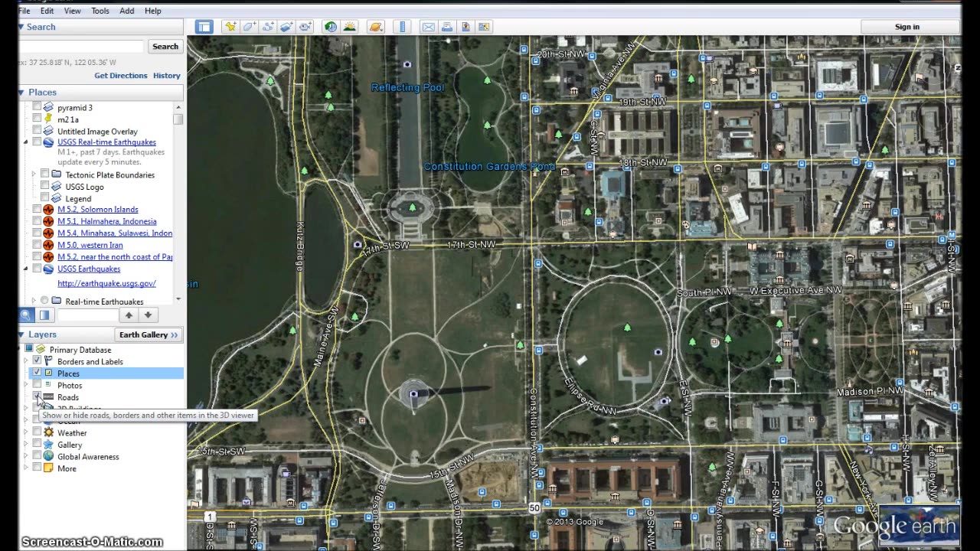Check the USGS Logo checkbox

tap(44, 186)
